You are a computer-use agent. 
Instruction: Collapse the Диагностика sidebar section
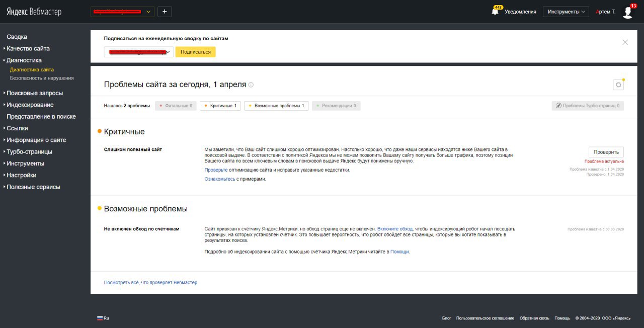click(x=24, y=60)
